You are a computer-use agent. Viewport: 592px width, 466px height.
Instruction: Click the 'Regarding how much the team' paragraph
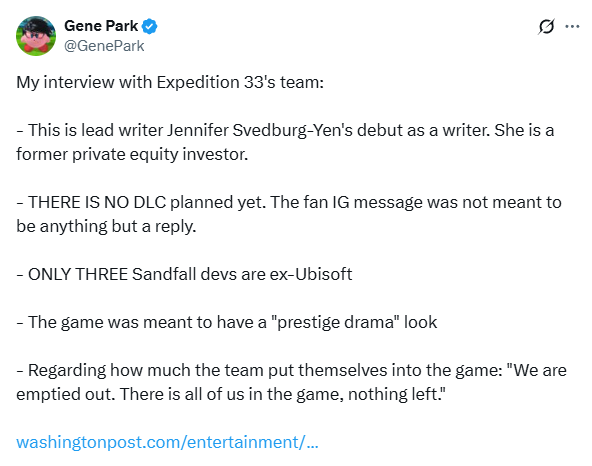click(291, 382)
